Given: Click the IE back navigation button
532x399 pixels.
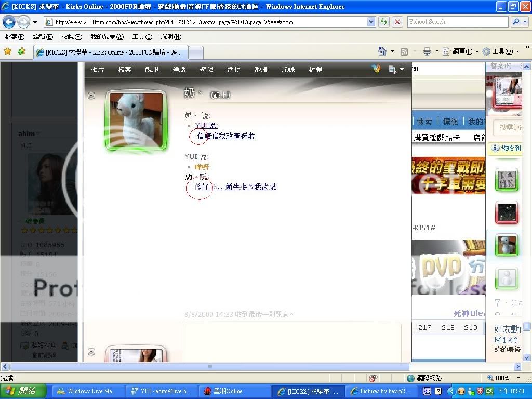Looking at the screenshot, I should coord(9,22).
